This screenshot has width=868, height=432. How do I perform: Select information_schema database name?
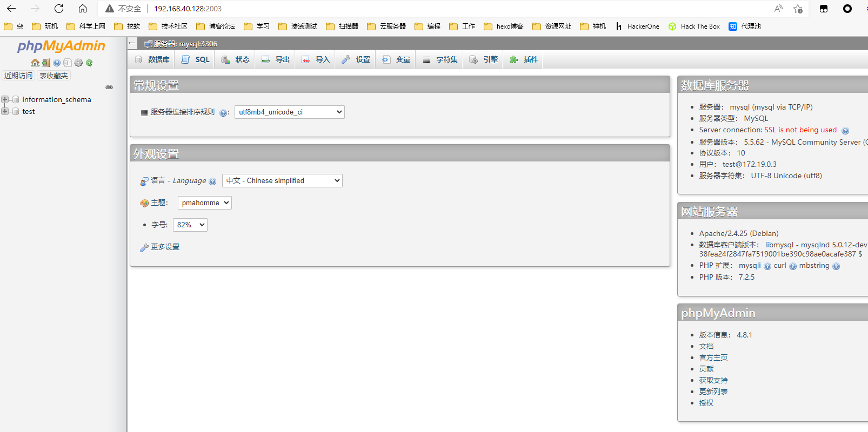(57, 99)
